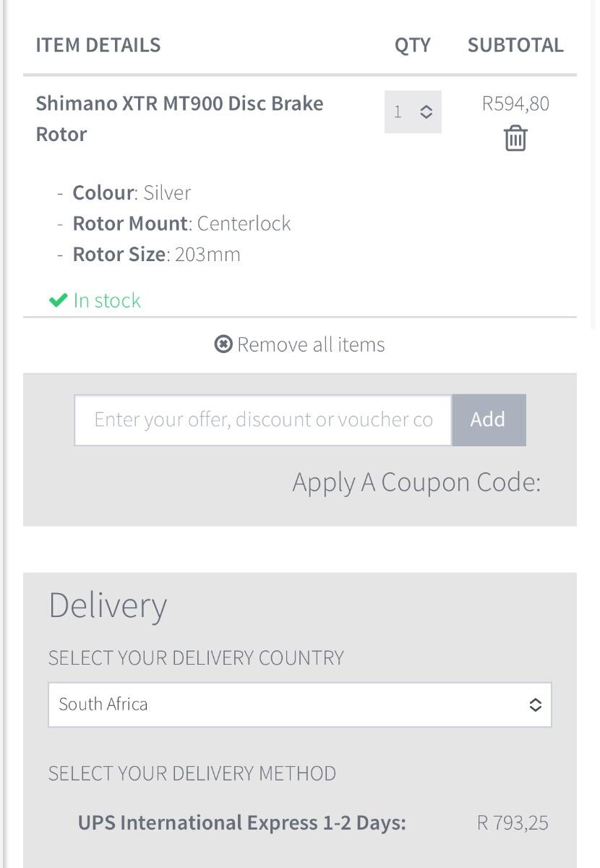
Task: Open the delivery country dropdown arrow
Action: pyautogui.click(x=535, y=705)
